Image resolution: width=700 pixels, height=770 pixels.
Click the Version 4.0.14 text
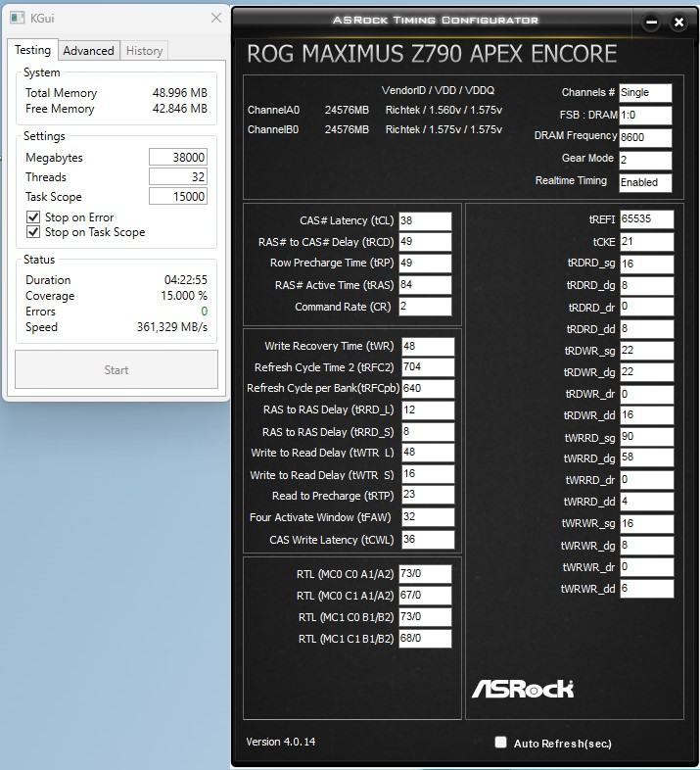click(x=281, y=742)
